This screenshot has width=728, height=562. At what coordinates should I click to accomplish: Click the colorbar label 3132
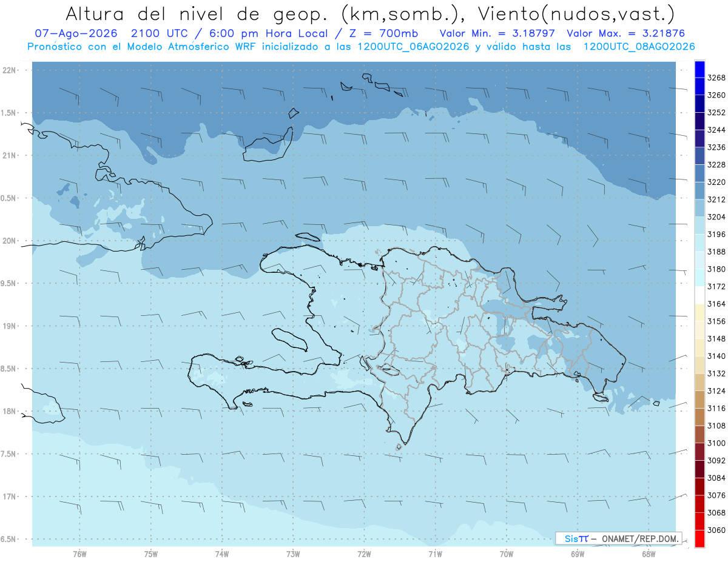tap(716, 373)
